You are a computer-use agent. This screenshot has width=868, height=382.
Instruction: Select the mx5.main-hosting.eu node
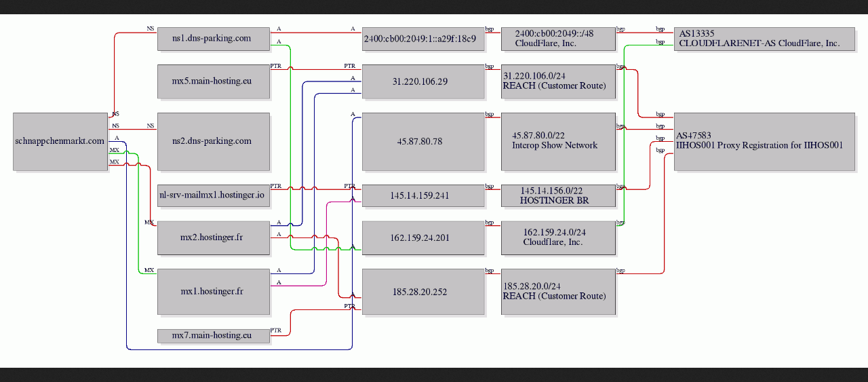(x=213, y=81)
